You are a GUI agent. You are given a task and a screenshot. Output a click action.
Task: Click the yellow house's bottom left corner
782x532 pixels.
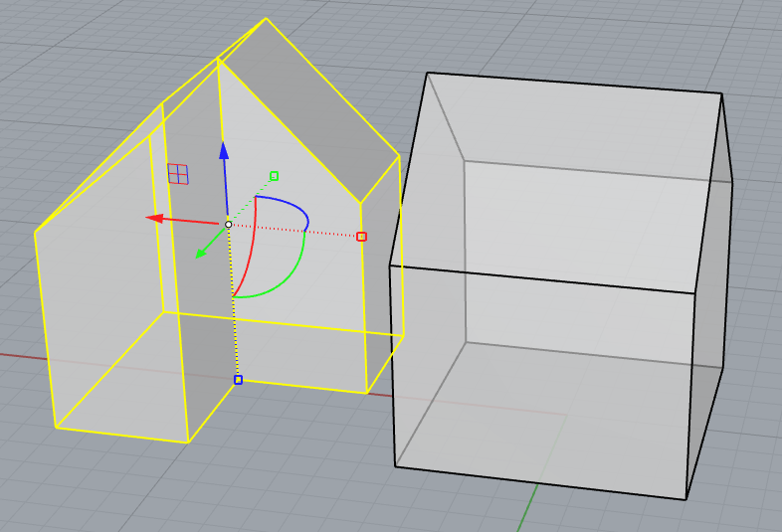(x=56, y=428)
